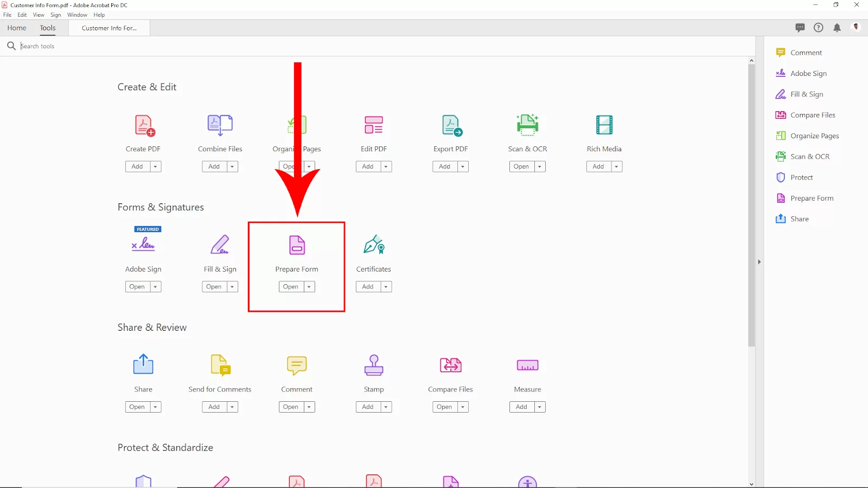This screenshot has height=488, width=868.
Task: Click Open button under Adobe Sign
Action: (x=137, y=287)
